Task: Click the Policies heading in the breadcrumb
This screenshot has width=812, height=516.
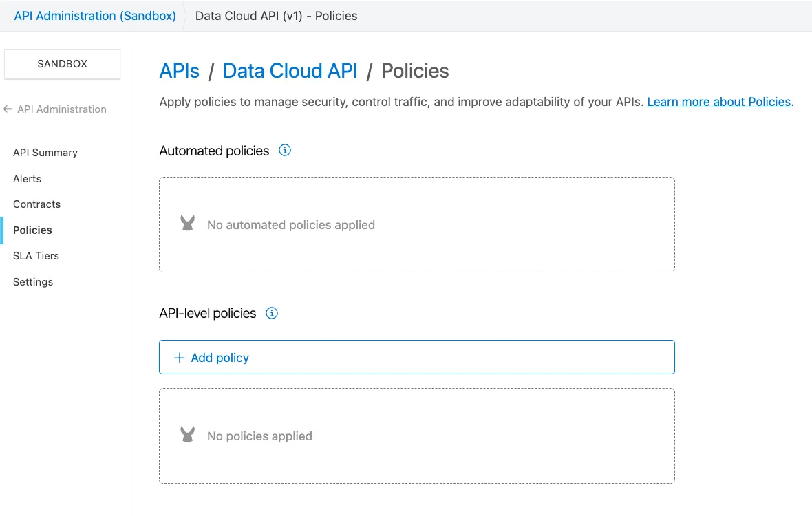Action: pos(416,71)
